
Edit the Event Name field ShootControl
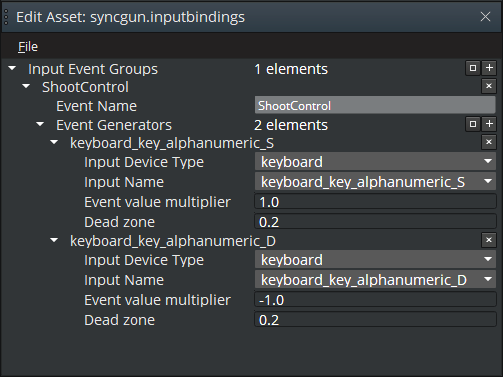pyautogui.click(x=375, y=106)
